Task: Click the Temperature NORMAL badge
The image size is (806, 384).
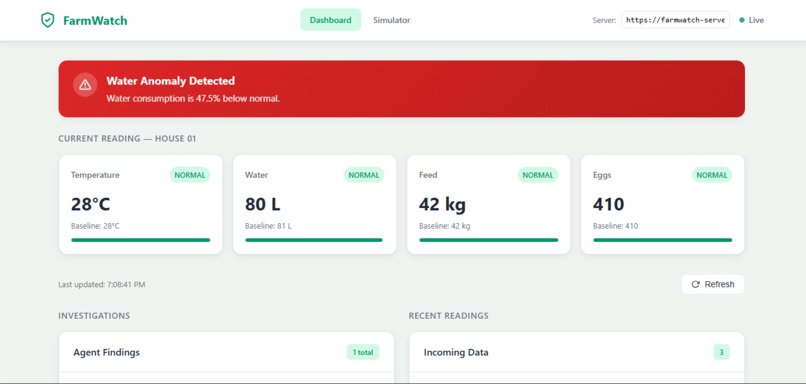Action: 190,175
